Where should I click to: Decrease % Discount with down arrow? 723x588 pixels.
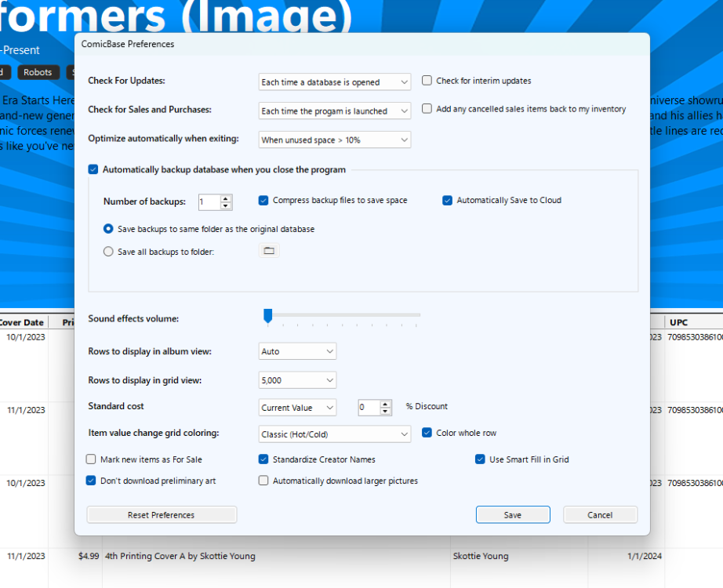[385, 411]
